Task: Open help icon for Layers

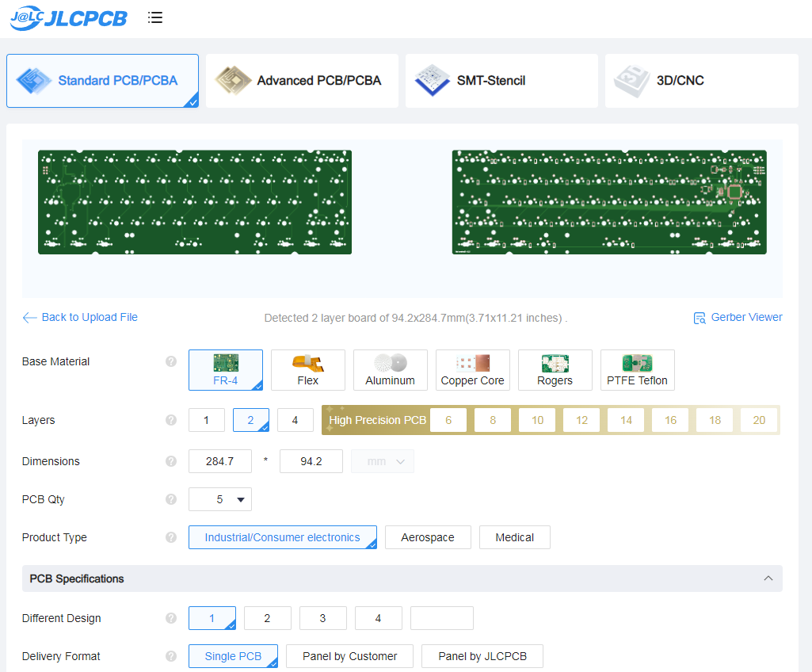Action: 171,420
